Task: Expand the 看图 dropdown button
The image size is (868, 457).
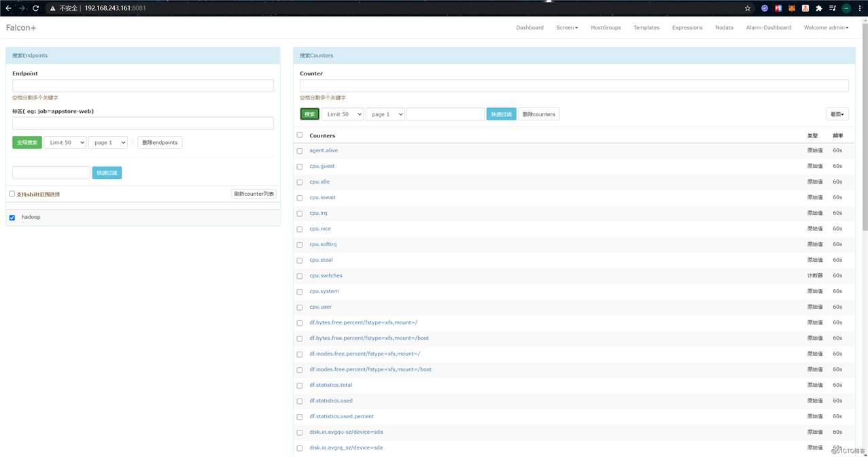Action: tap(837, 114)
